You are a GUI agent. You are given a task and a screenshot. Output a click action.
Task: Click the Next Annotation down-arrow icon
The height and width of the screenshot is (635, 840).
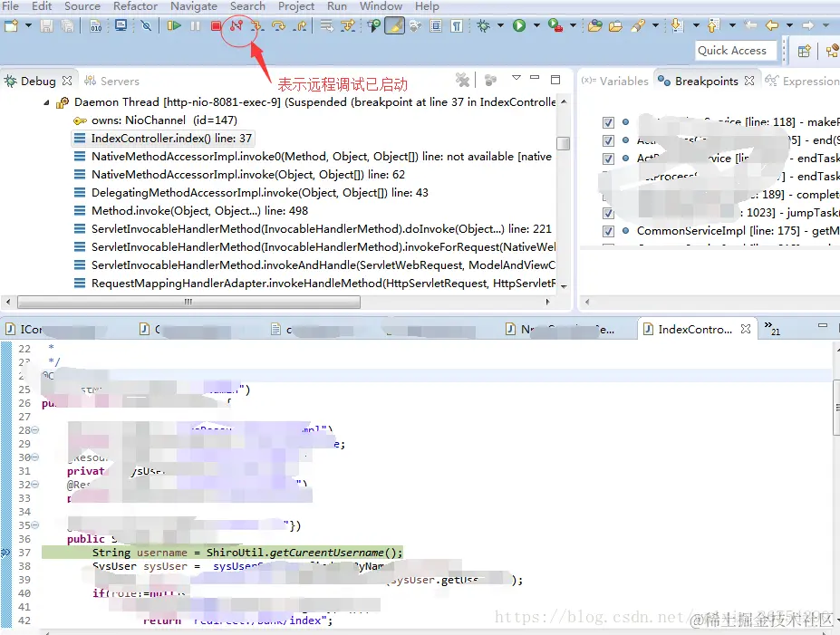tap(677, 25)
